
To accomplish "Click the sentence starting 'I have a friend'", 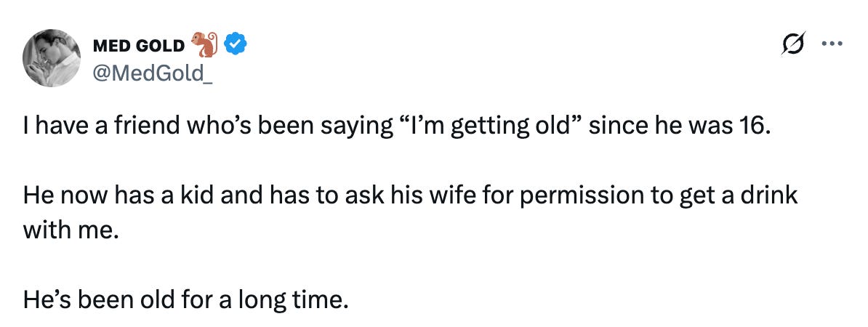I will tap(396, 126).
